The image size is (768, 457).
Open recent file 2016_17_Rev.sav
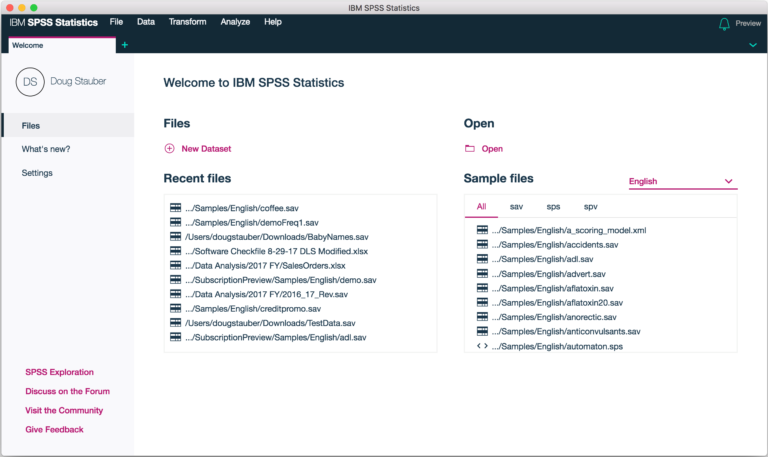tap(266, 294)
